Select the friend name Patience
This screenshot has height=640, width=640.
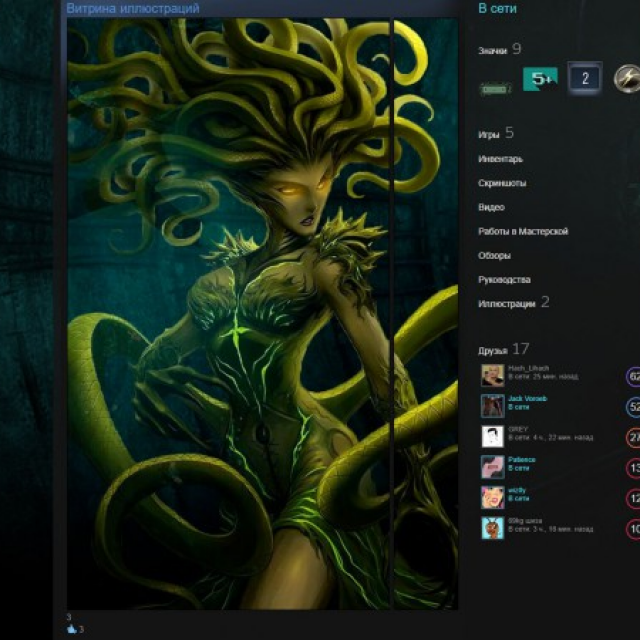point(522,460)
